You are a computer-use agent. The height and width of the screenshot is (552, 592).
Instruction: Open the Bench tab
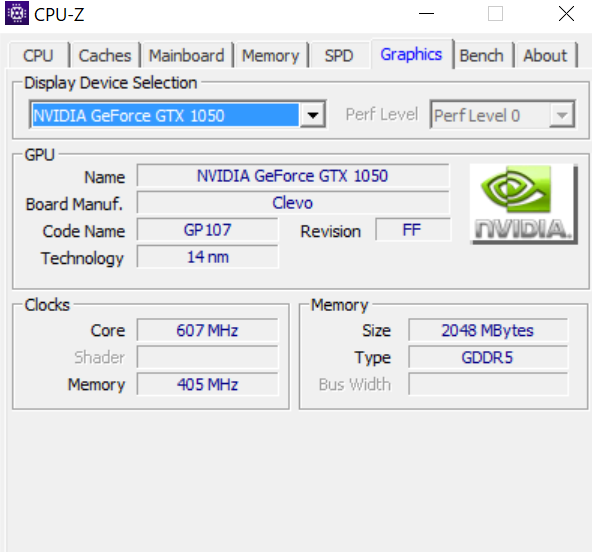pos(482,55)
